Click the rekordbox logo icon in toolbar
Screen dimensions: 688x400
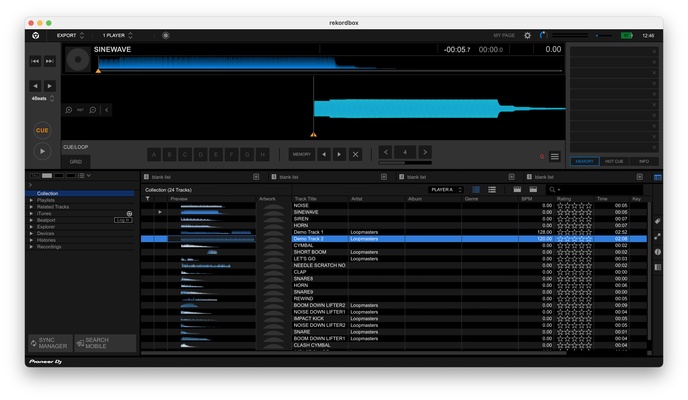(x=36, y=36)
